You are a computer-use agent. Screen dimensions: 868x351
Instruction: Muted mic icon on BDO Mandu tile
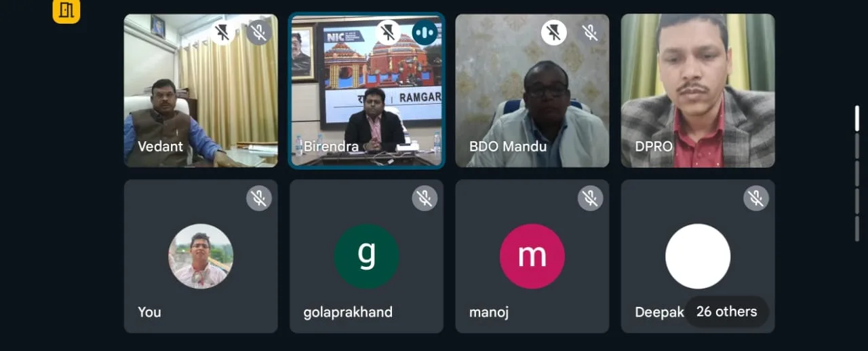click(591, 32)
